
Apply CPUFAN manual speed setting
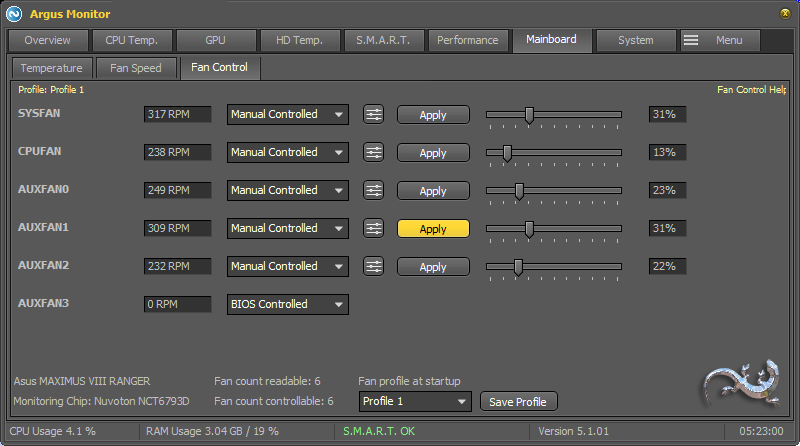(x=433, y=153)
